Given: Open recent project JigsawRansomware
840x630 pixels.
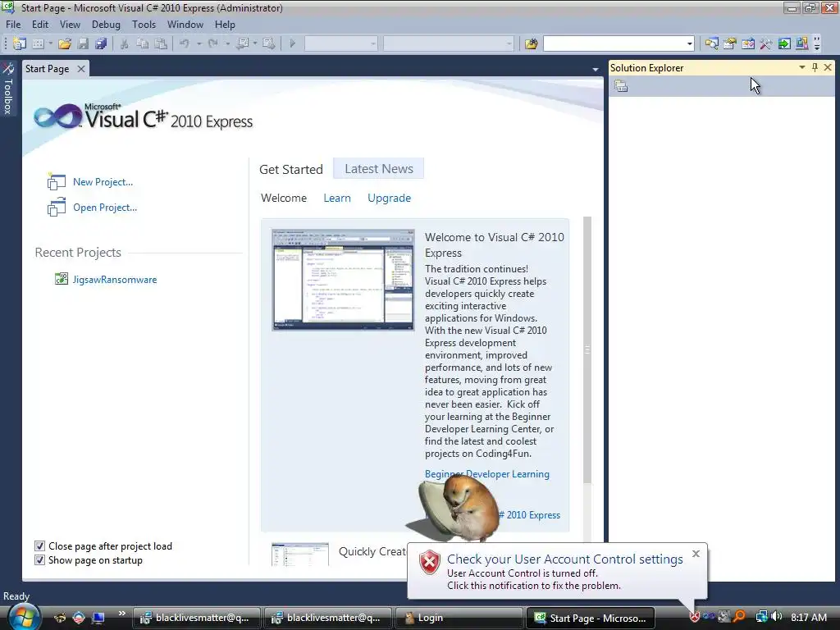Looking at the screenshot, I should click(x=115, y=280).
